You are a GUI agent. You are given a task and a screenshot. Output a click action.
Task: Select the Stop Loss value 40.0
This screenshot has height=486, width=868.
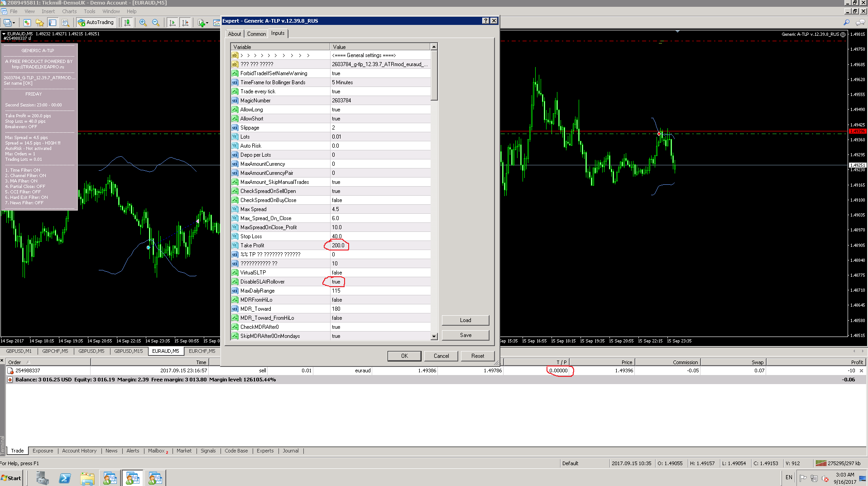tap(337, 236)
